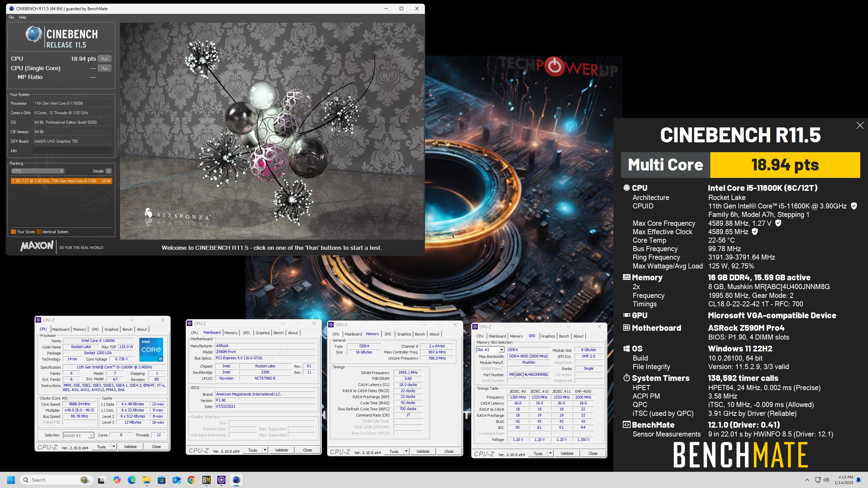Image resolution: width=868 pixels, height=488 pixels.
Task: Switch to CPU-Z in the taskbar
Action: (x=221, y=480)
